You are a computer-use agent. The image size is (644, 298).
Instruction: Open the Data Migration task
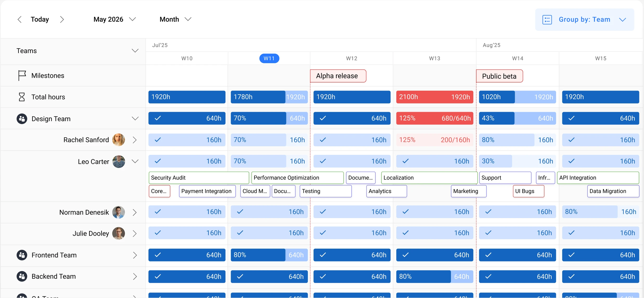(x=613, y=191)
